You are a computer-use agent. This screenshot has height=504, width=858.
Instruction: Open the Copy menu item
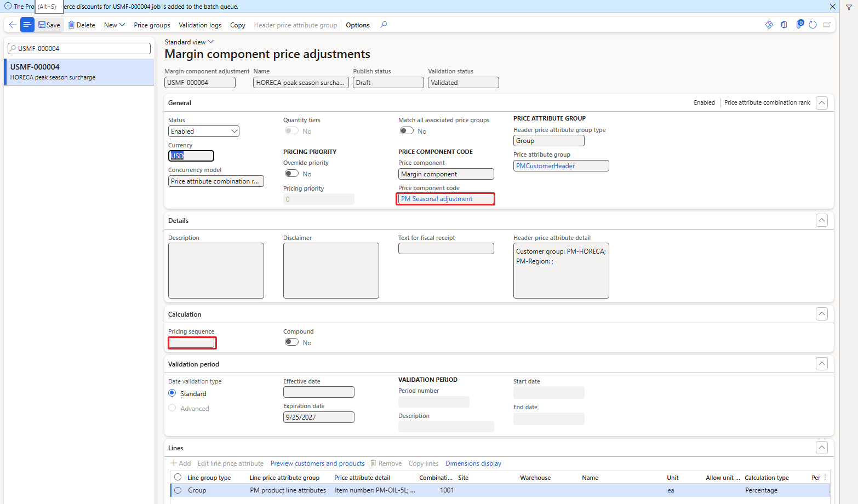click(237, 25)
